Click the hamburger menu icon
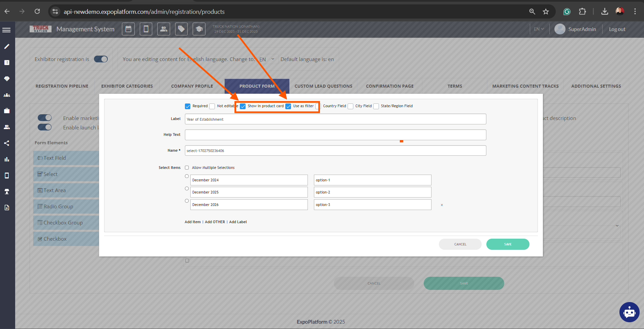The image size is (644, 329). (x=6, y=30)
